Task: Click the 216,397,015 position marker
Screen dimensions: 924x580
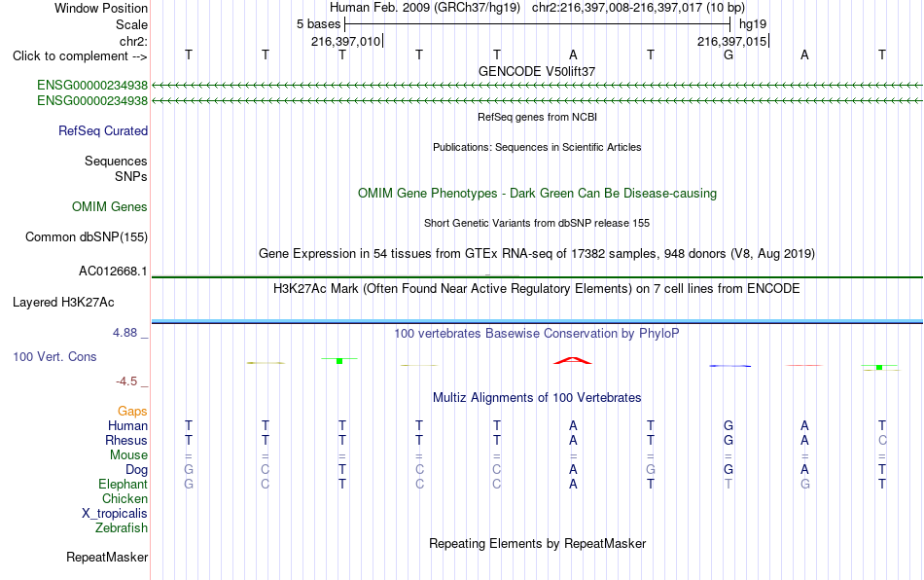Action: pyautogui.click(x=733, y=41)
